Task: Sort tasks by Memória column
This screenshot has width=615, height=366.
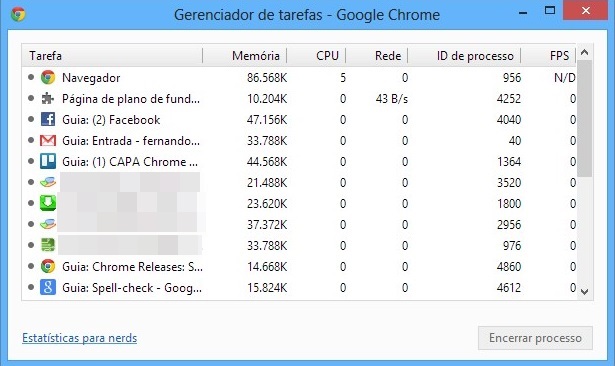Action: 245,56
